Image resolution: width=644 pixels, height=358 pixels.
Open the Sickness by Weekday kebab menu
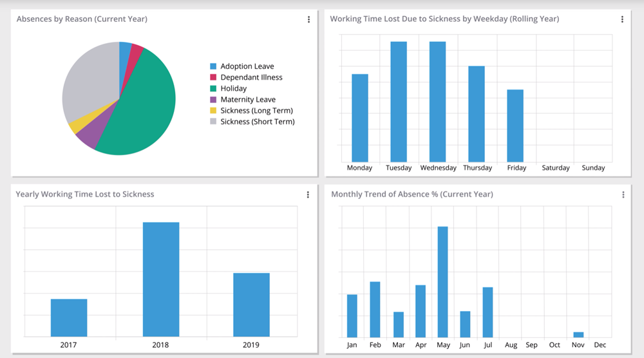(x=622, y=19)
